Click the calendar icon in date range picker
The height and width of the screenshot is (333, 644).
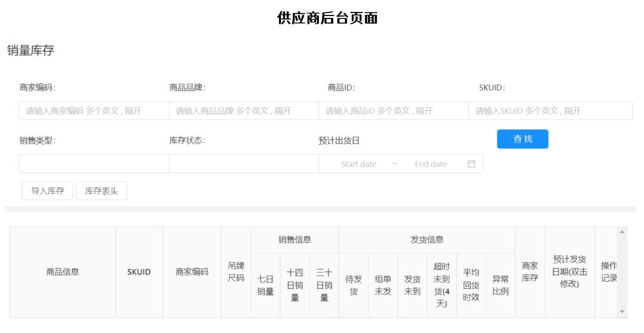tap(471, 164)
